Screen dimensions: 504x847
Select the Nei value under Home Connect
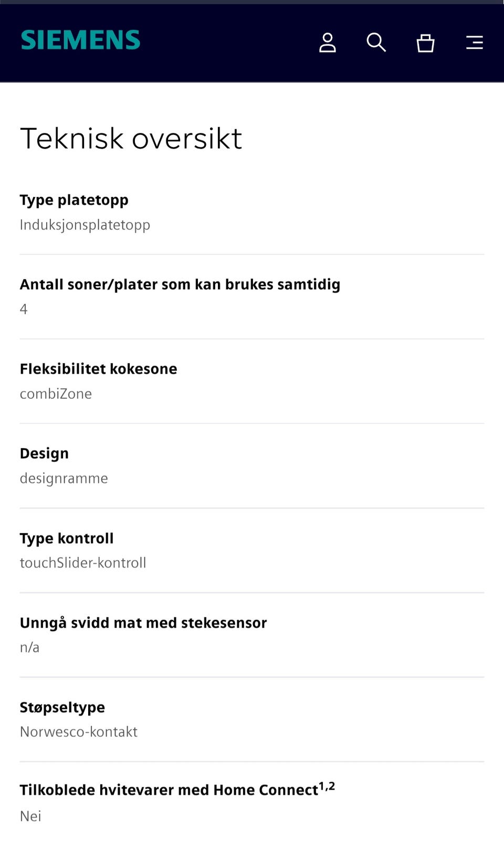coord(30,816)
